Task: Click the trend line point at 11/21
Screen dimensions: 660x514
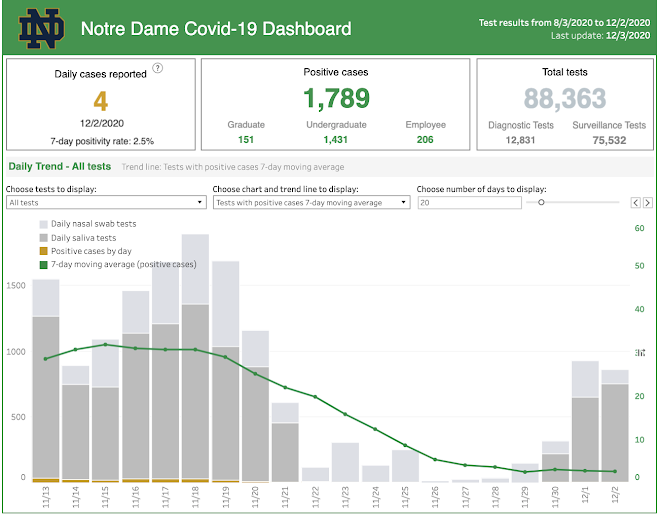Action: click(285, 387)
